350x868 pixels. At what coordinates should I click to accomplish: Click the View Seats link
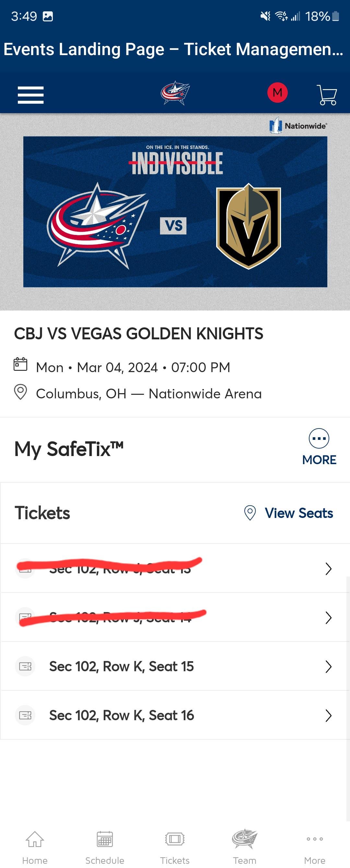pyautogui.click(x=298, y=513)
